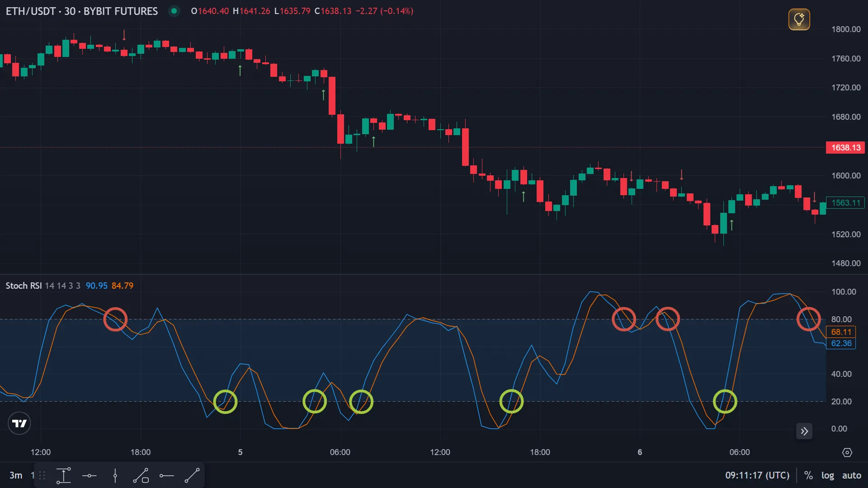The image size is (868, 488).
Task: Open chart settings gear on time axis
Action: tap(847, 452)
